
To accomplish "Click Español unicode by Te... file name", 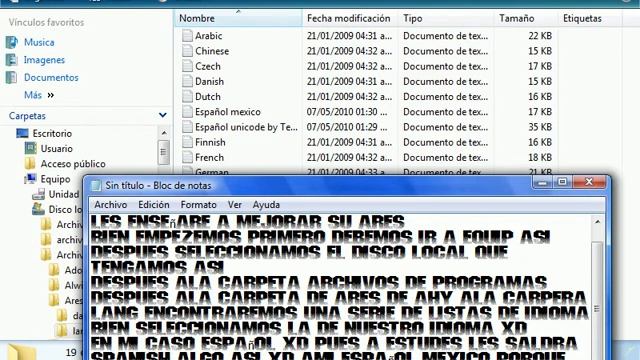I will pyautogui.click(x=246, y=127).
